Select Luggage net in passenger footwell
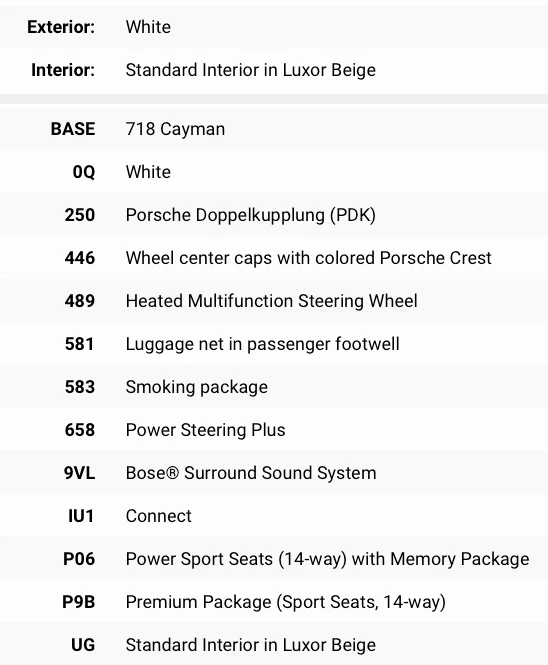The image size is (548, 665). pyautogui.click(x=263, y=344)
